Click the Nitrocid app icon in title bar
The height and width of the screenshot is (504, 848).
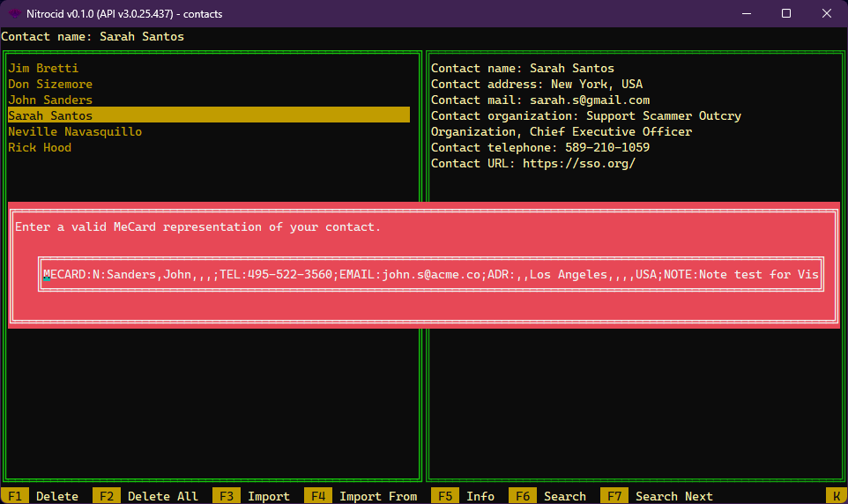click(x=14, y=14)
